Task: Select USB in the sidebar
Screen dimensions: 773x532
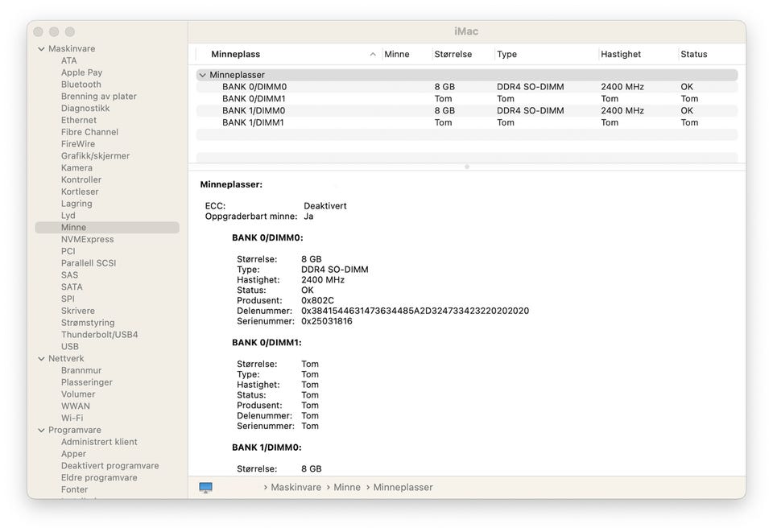Action: pyautogui.click(x=69, y=346)
